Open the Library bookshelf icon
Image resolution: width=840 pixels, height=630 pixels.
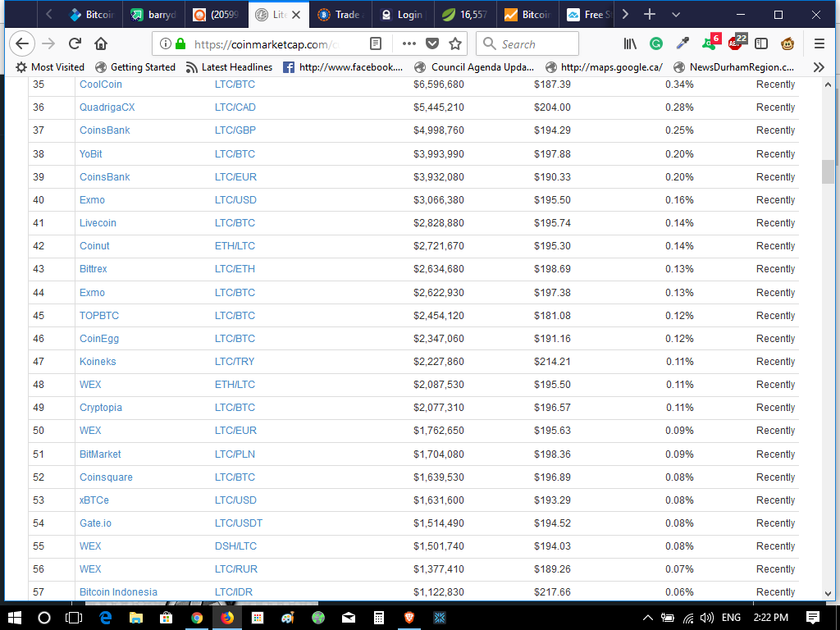[630, 43]
